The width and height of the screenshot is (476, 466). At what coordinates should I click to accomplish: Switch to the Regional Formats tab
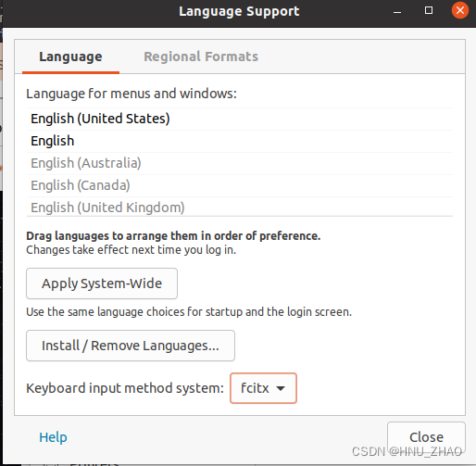(201, 57)
